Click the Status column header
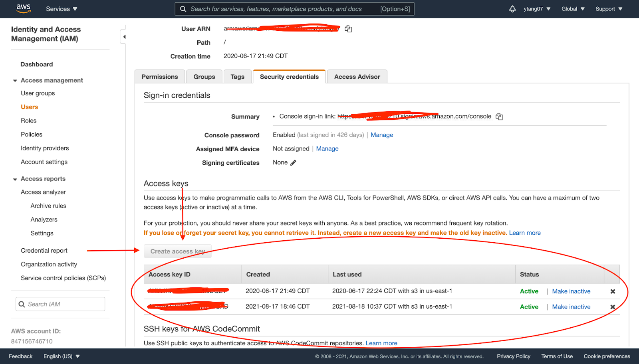Image resolution: width=639 pixels, height=364 pixels. pos(560,274)
